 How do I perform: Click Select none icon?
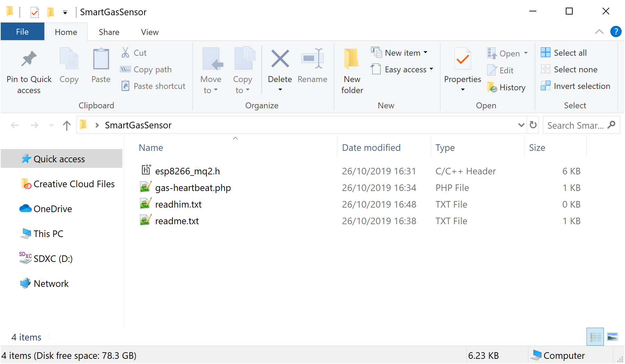pos(545,69)
